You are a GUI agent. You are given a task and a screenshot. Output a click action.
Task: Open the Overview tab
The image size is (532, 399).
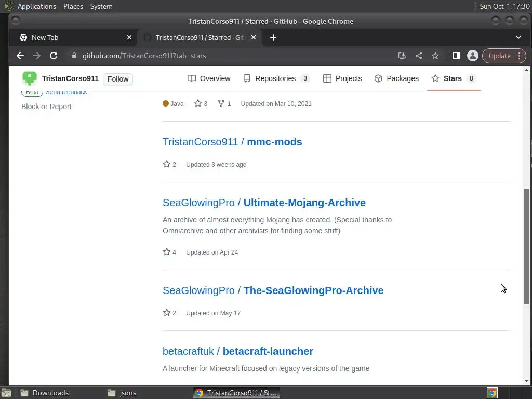pyautogui.click(x=209, y=79)
